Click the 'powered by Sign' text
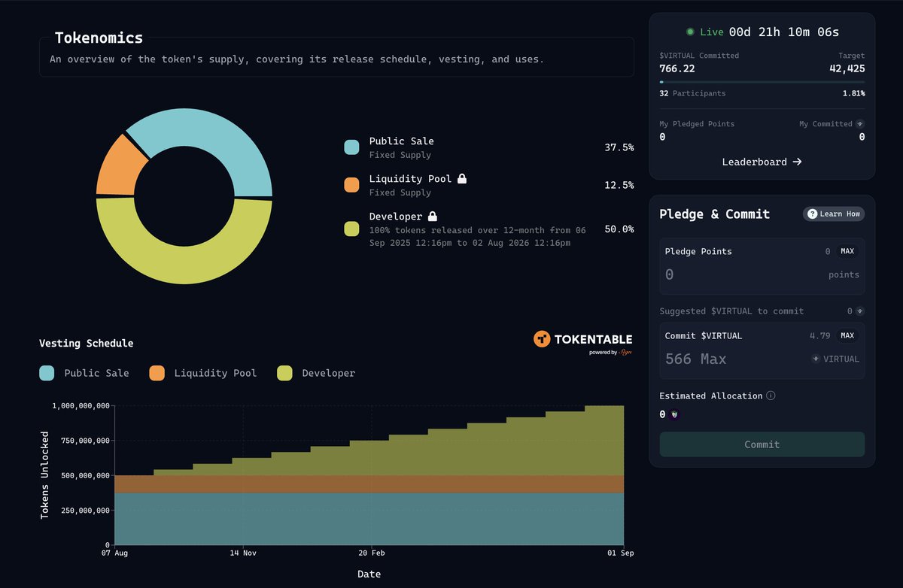This screenshot has width=903, height=588. click(x=610, y=352)
